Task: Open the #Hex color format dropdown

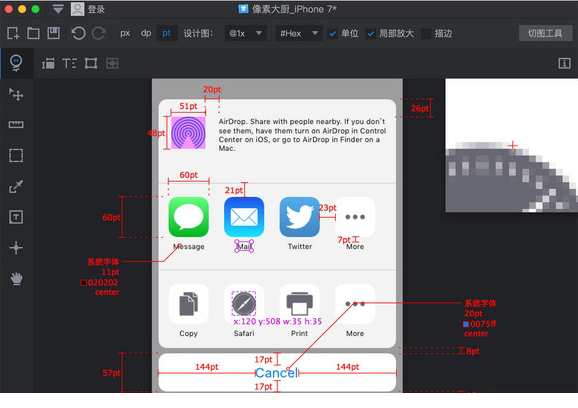Action: click(299, 34)
